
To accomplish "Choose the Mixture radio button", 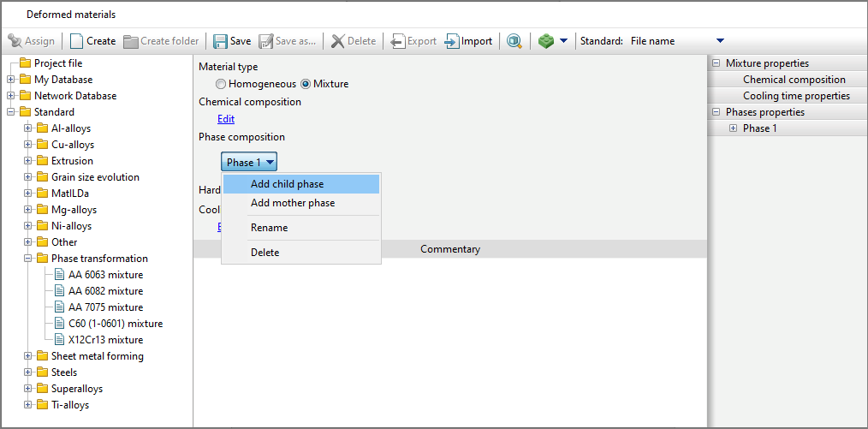I will click(306, 84).
